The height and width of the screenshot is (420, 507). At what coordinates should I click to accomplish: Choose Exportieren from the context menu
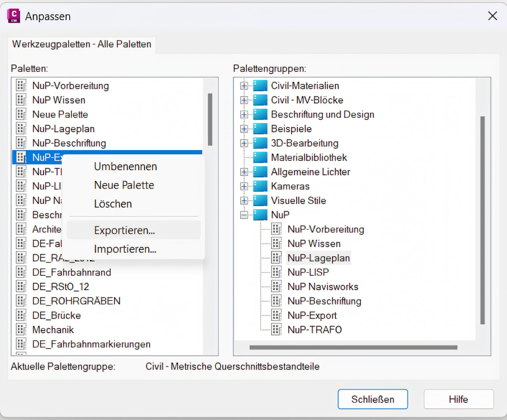tap(124, 230)
